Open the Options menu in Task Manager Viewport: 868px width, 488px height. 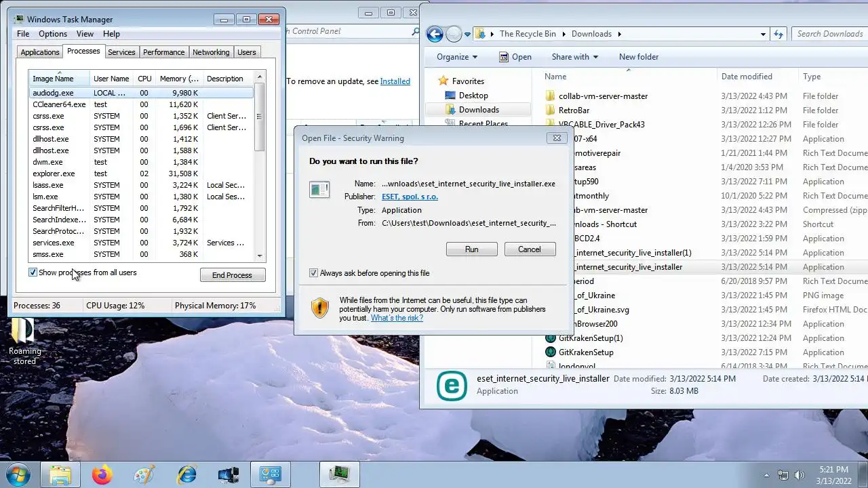[x=53, y=34]
